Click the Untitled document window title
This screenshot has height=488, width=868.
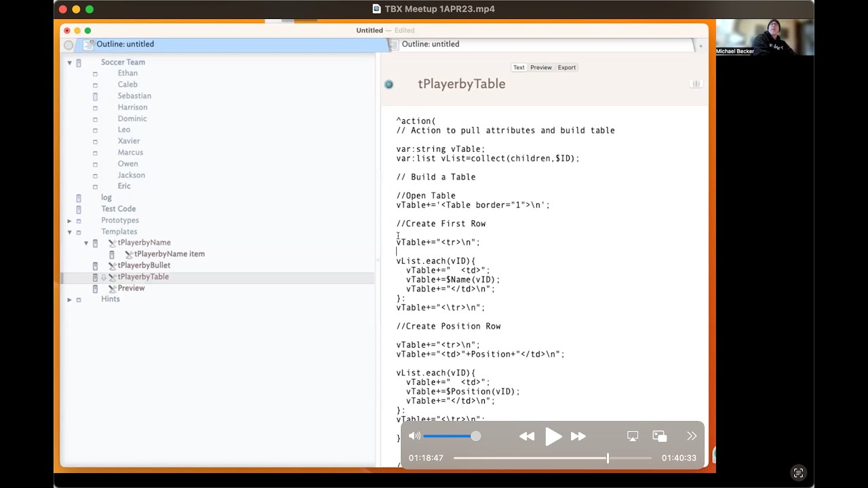point(370,30)
